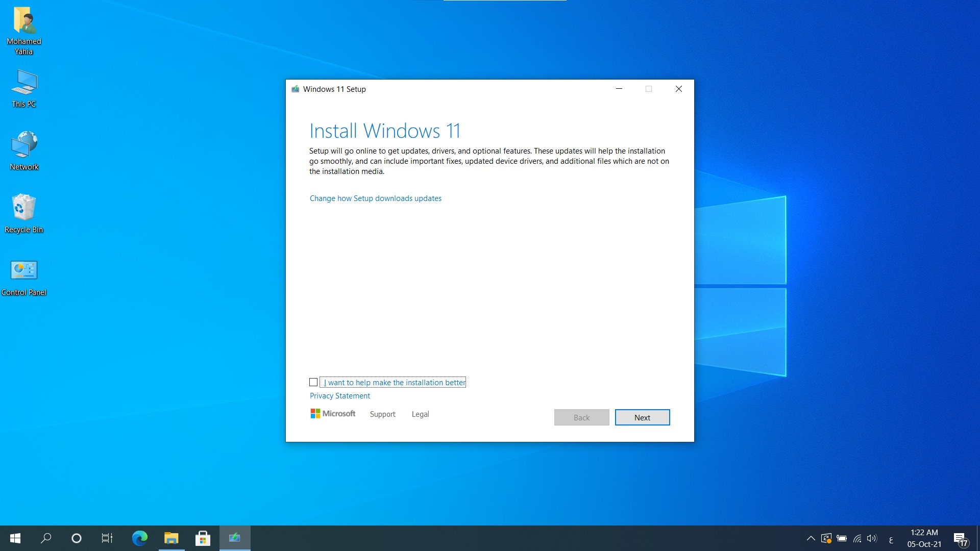Screen dimensions: 980x551
Task: Click the Start menu Windows icon
Action: pos(15,538)
